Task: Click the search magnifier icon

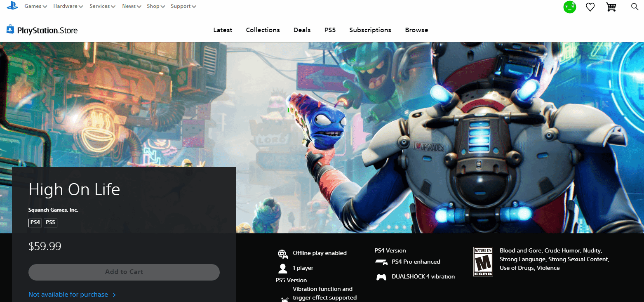Action: click(635, 7)
